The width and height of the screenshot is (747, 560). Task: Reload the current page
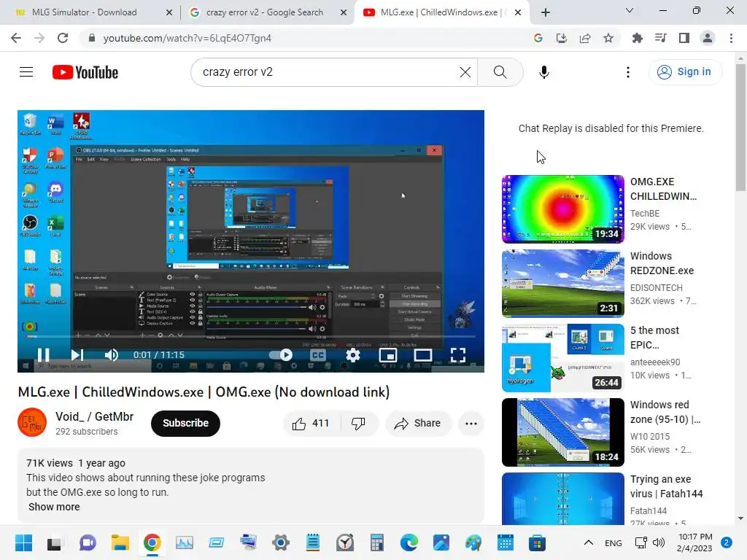point(63,38)
